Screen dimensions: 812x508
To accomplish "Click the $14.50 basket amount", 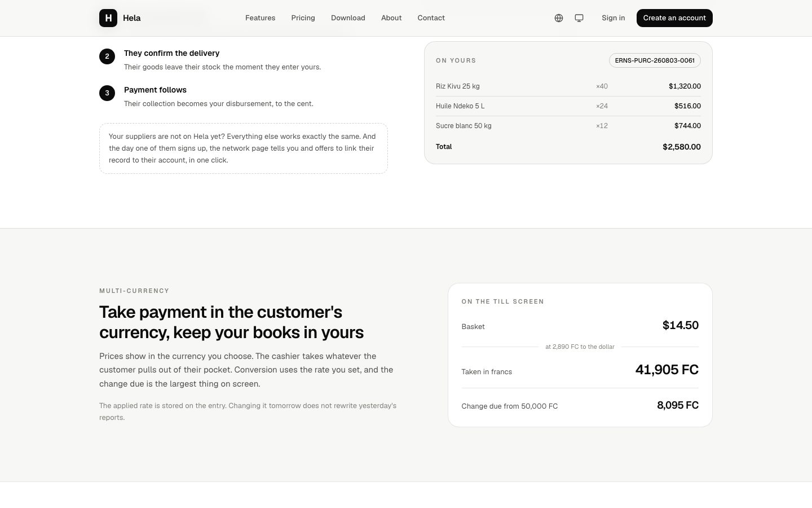I will (x=681, y=325).
